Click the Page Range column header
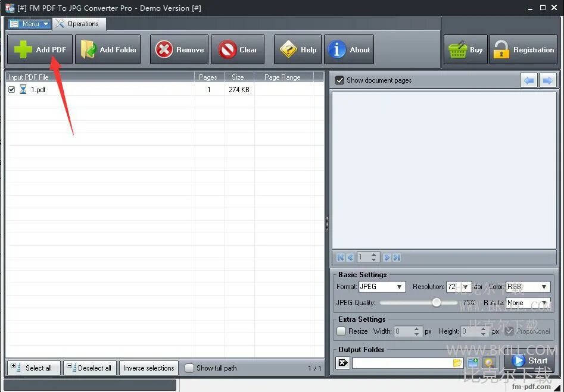 (283, 77)
